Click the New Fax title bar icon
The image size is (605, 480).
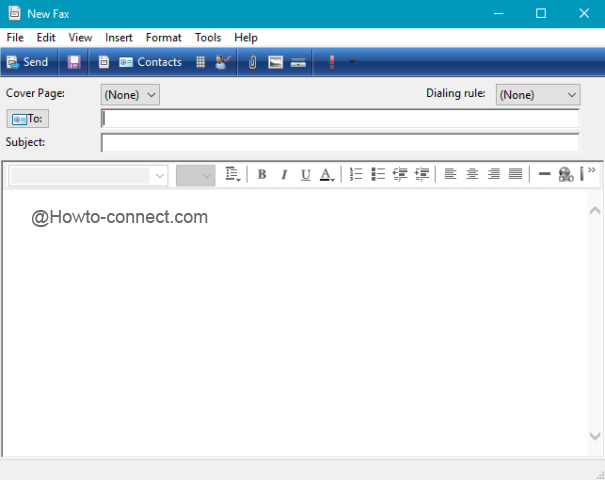[15, 13]
